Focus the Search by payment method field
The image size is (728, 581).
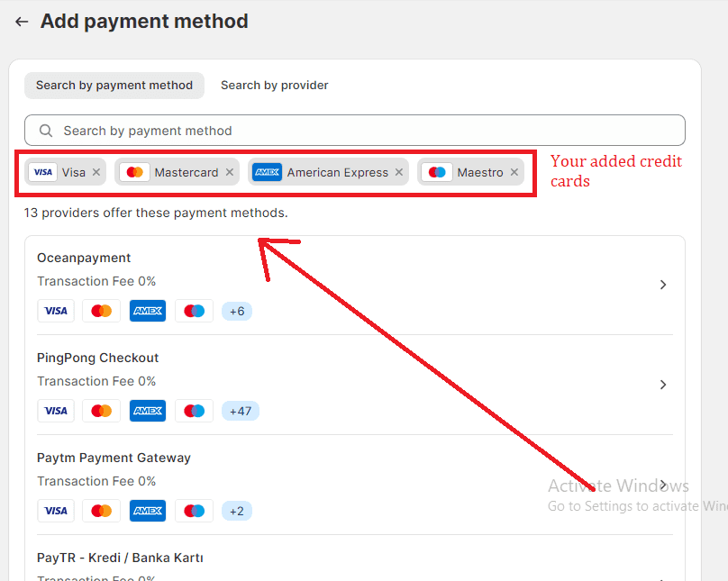click(x=360, y=131)
